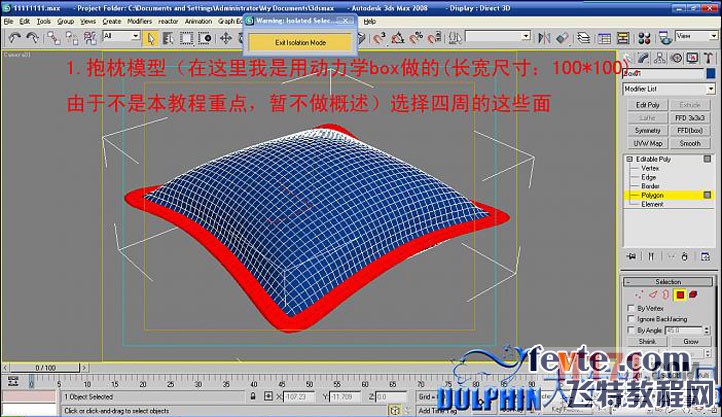This screenshot has width=722, height=417.
Task: Select the Polygon sub-object selection icon
Action: click(679, 296)
